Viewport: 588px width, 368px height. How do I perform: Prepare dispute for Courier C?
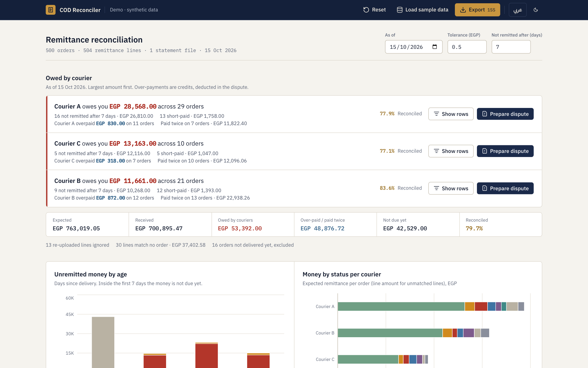(505, 151)
